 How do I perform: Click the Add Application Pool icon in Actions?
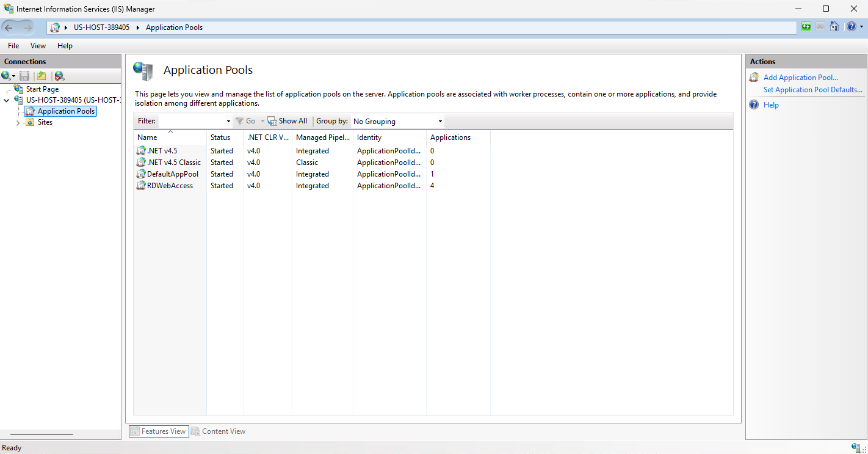tap(754, 78)
